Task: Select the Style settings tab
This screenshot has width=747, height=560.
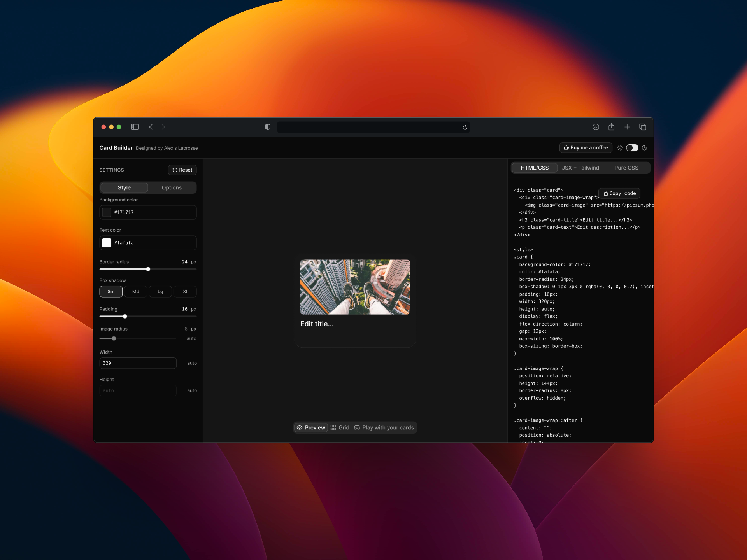Action: click(x=124, y=187)
